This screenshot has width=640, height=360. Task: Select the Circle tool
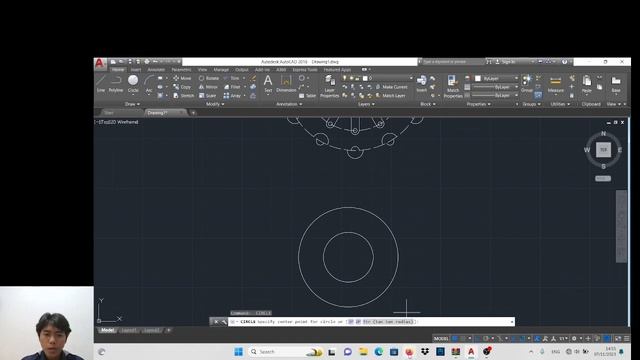click(x=133, y=83)
